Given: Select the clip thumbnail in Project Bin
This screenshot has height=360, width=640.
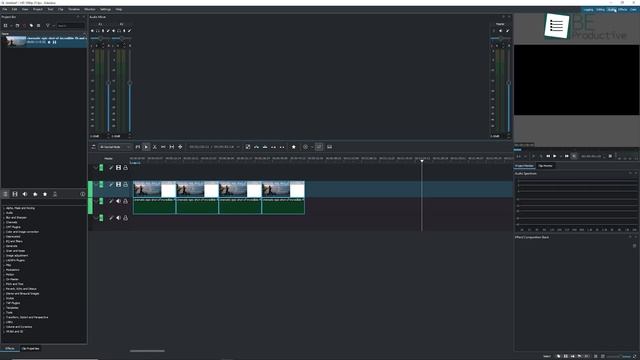Looking at the screenshot, I should (x=14, y=41).
